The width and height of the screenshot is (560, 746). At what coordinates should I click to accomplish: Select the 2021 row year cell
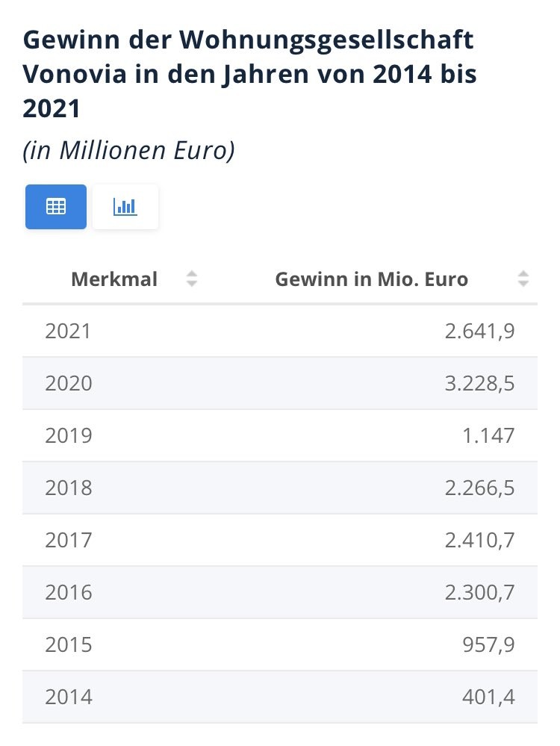pyautogui.click(x=68, y=331)
